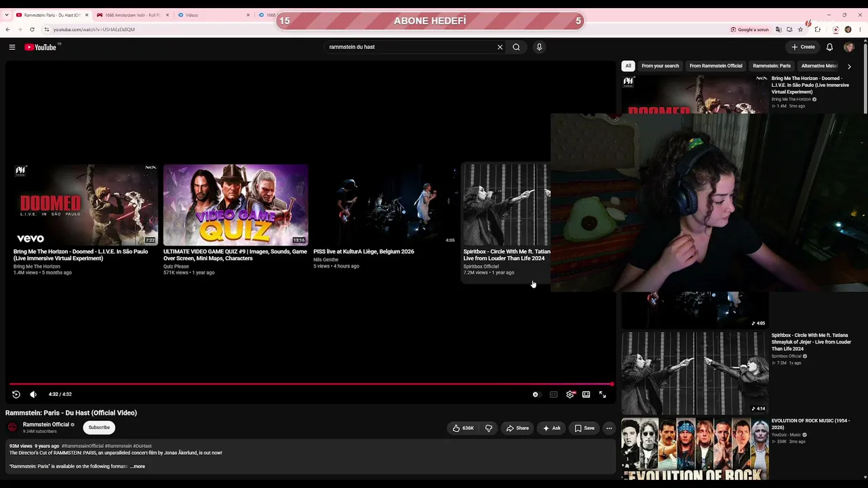Bookmark the page with the star icon
Screen dimensions: 868x488
800,30
